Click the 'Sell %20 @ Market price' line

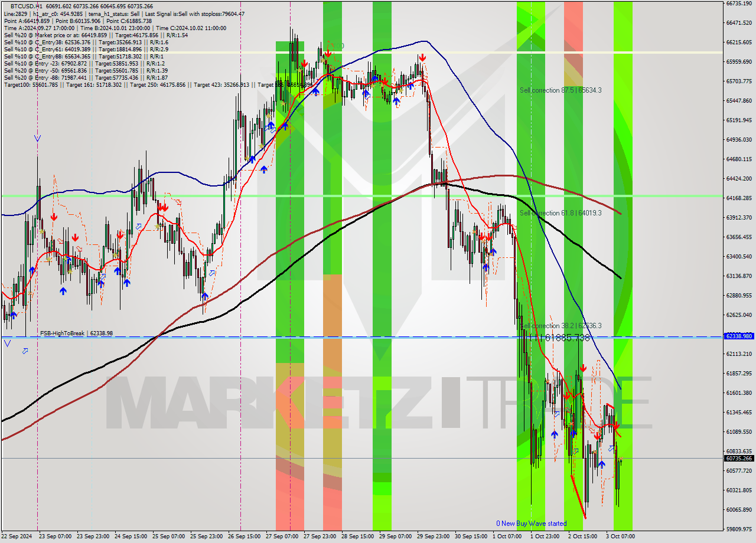coord(96,35)
